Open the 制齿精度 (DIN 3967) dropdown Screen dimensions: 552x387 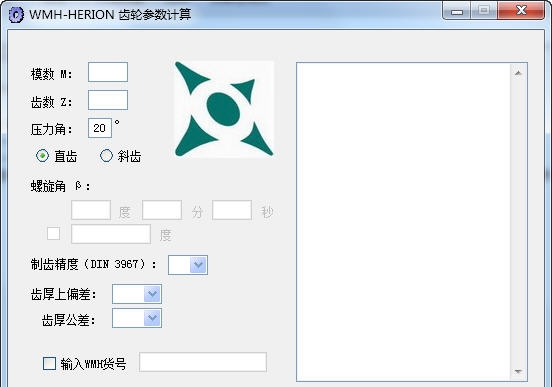[188, 265]
